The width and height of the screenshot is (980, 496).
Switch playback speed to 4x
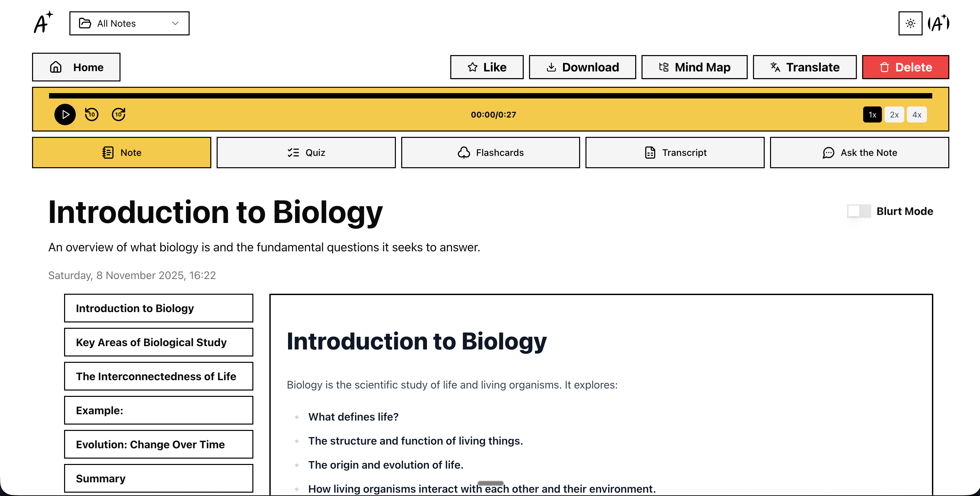coord(917,114)
